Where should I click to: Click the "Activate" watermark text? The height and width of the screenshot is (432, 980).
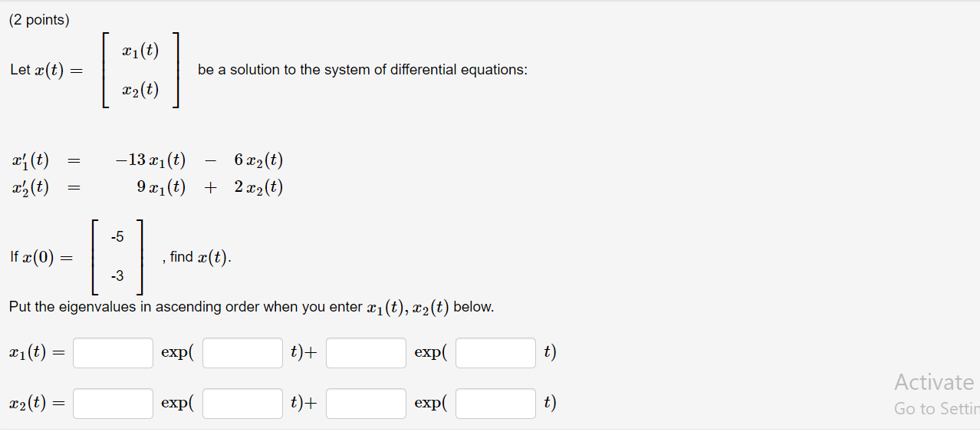(933, 382)
